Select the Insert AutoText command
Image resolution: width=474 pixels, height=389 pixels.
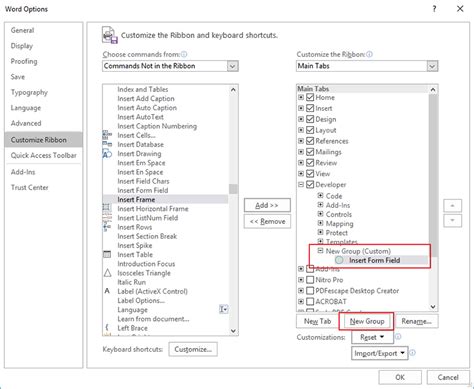pyautogui.click(x=140, y=117)
